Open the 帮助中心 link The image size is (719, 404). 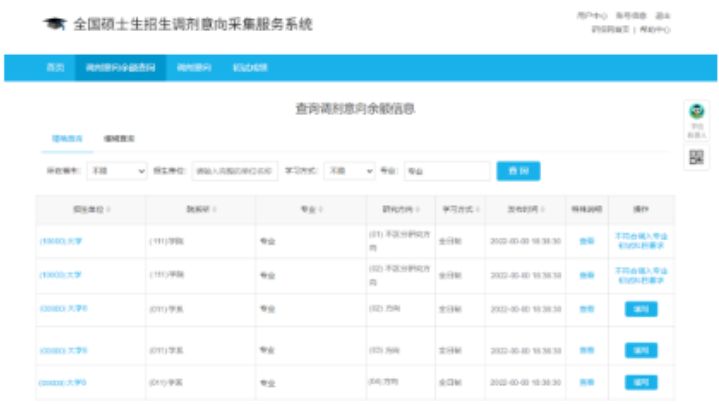[655, 30]
